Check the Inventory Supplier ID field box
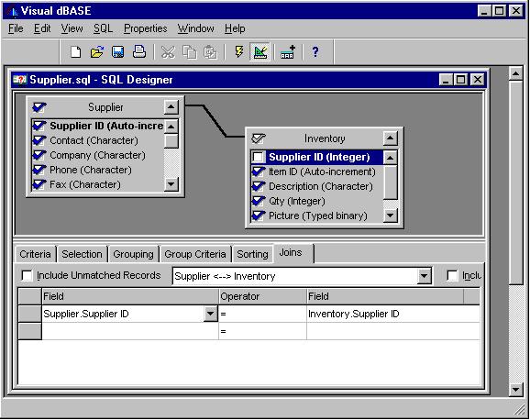Image resolution: width=530 pixels, height=420 pixels. [259, 157]
